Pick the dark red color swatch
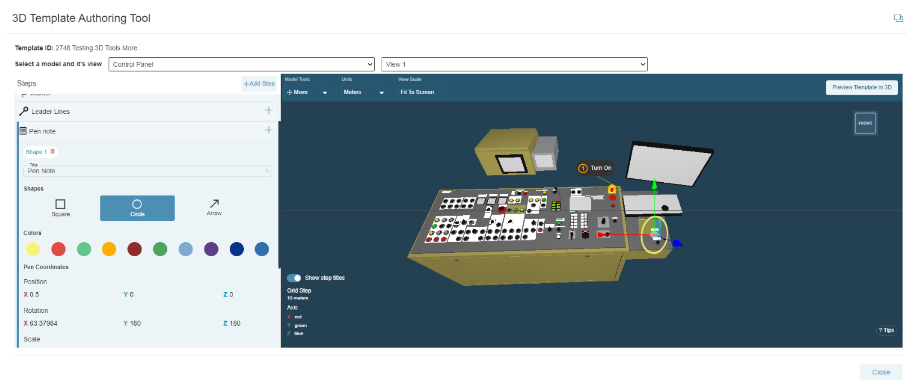The height and width of the screenshot is (385, 921). point(135,249)
